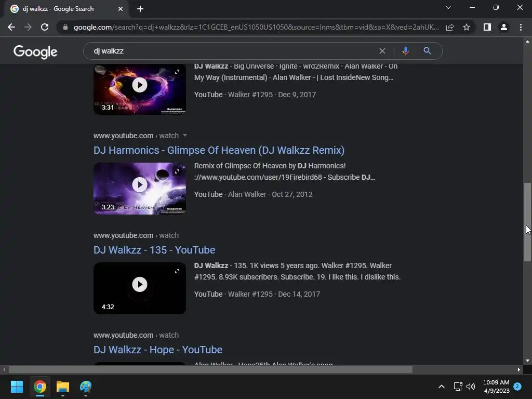Select the dj walkzz Google Search tab

coord(66,9)
